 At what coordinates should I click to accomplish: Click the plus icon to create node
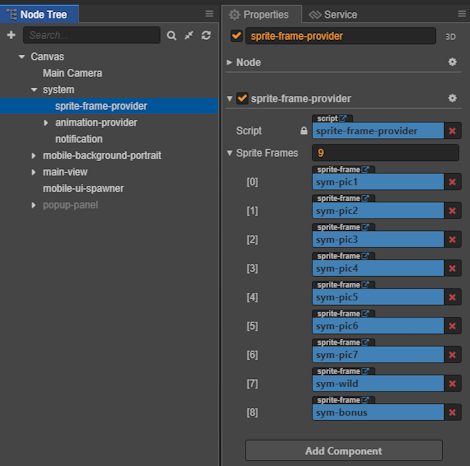(x=11, y=35)
